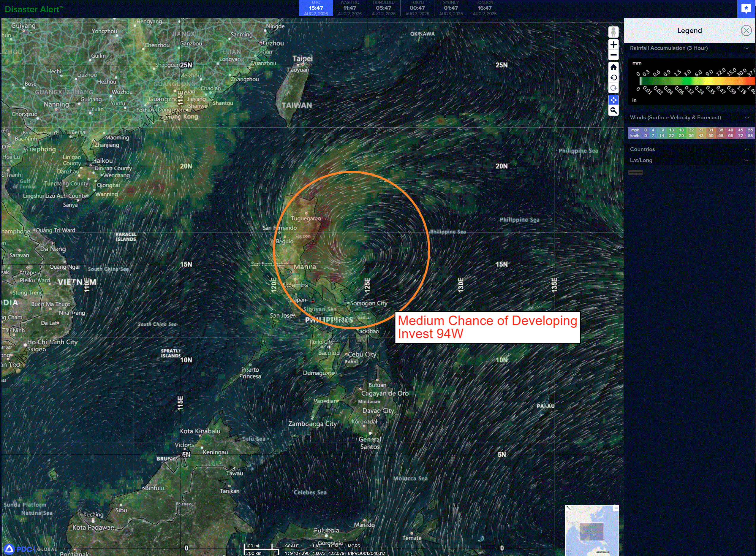Click the rainfall accumulation color gradient bar
This screenshot has height=556, width=756.
[x=697, y=81]
